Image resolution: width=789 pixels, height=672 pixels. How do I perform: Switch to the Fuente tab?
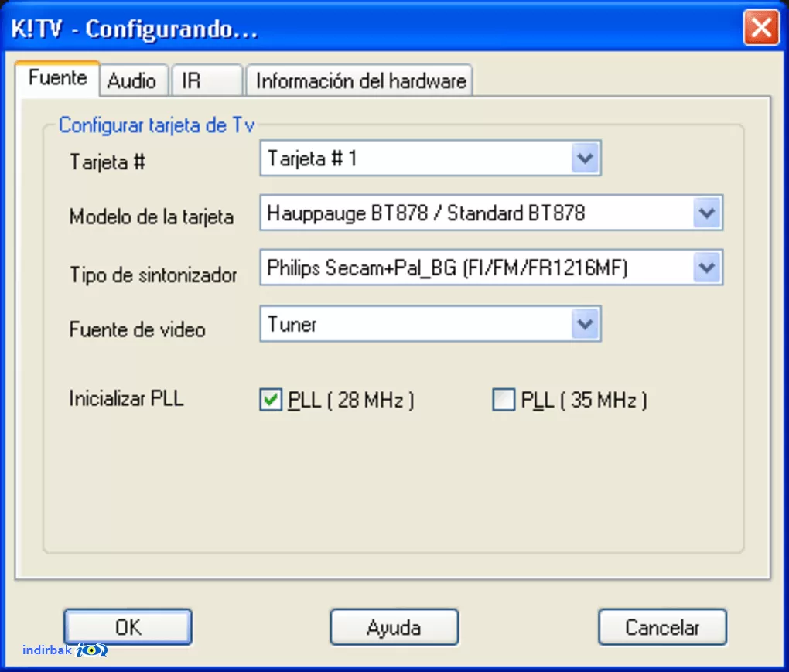coord(57,78)
